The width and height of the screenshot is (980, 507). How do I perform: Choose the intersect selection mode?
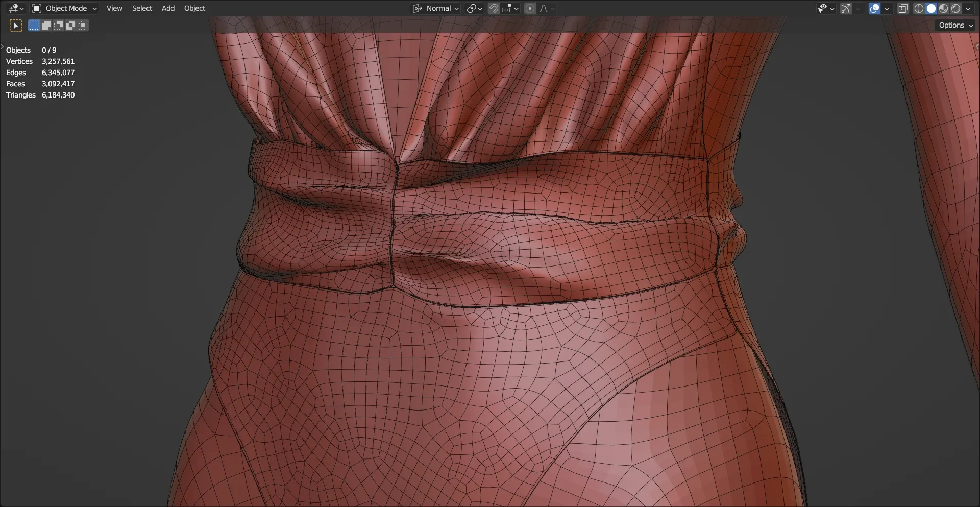click(x=83, y=26)
